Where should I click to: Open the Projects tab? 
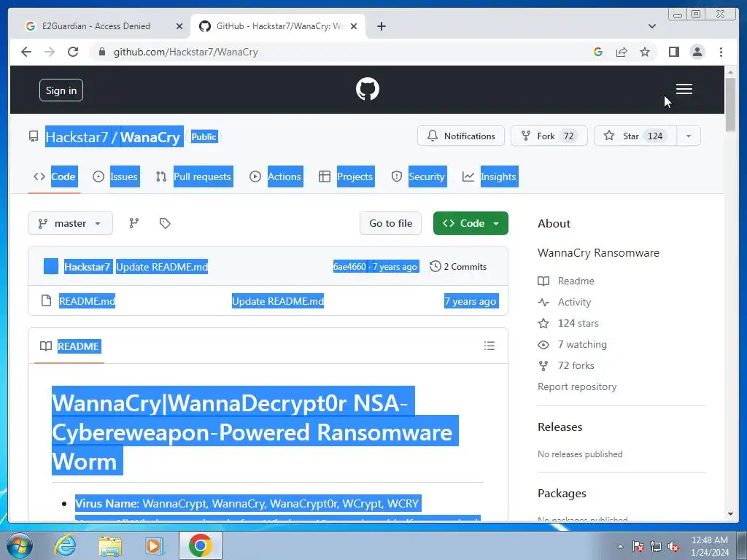click(346, 176)
